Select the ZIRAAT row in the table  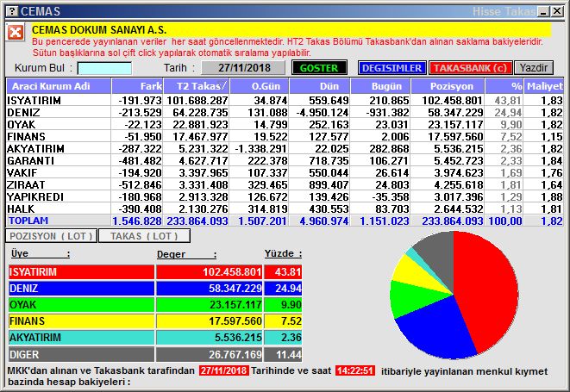click(285, 184)
